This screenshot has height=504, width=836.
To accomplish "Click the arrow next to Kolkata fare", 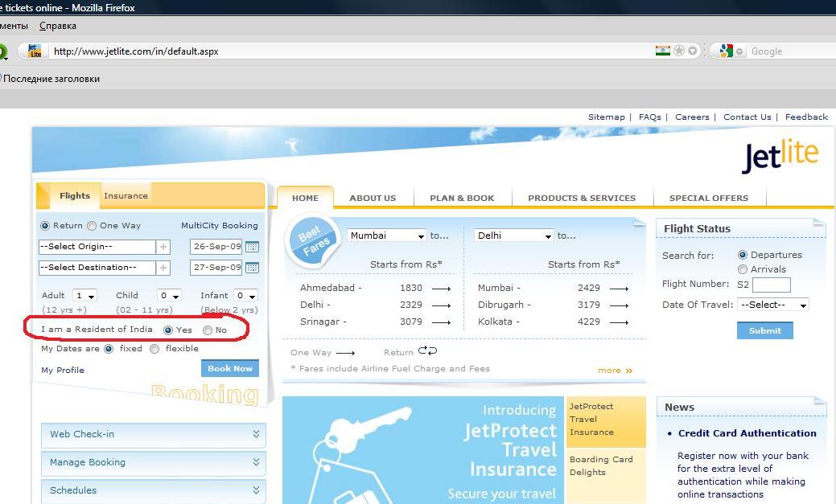I will pyautogui.click(x=619, y=322).
